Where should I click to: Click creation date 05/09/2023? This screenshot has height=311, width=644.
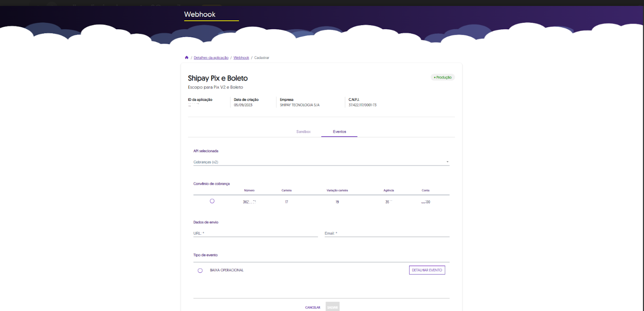243,105
